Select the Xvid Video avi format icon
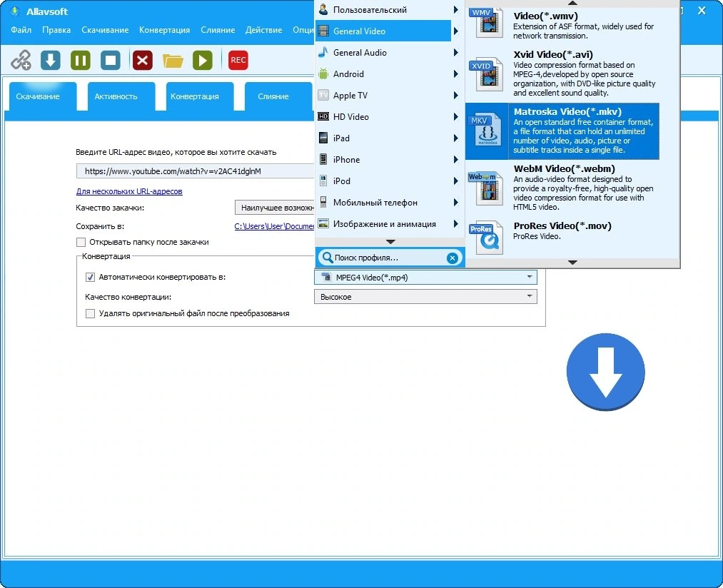The image size is (723, 588). point(486,73)
